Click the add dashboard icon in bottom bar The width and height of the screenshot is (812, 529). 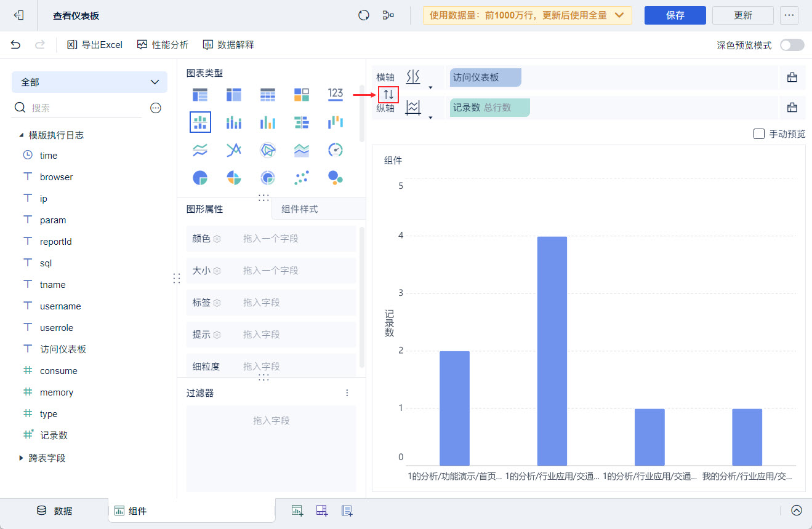[x=322, y=510]
